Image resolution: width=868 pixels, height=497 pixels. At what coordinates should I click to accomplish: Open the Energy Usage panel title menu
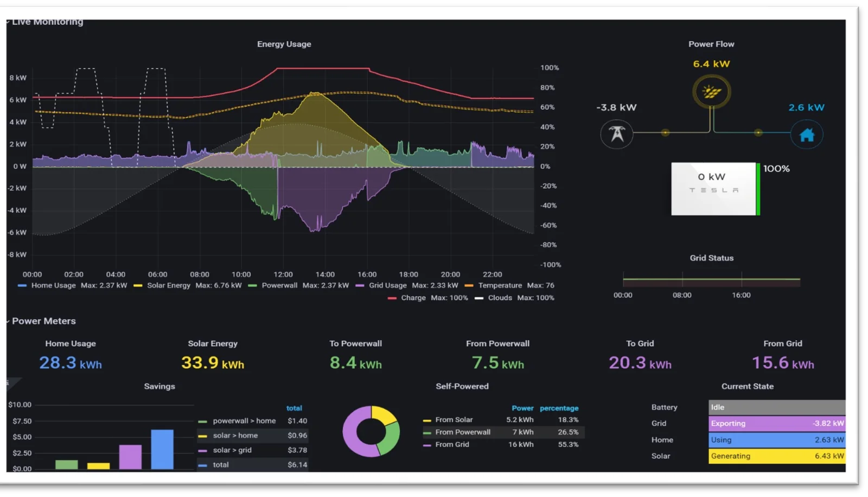point(284,44)
